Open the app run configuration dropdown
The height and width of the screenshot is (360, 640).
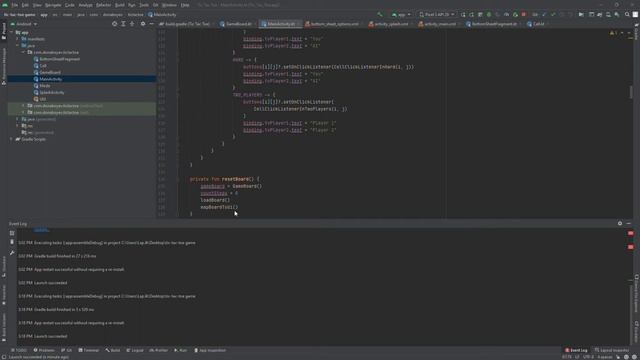point(401,15)
